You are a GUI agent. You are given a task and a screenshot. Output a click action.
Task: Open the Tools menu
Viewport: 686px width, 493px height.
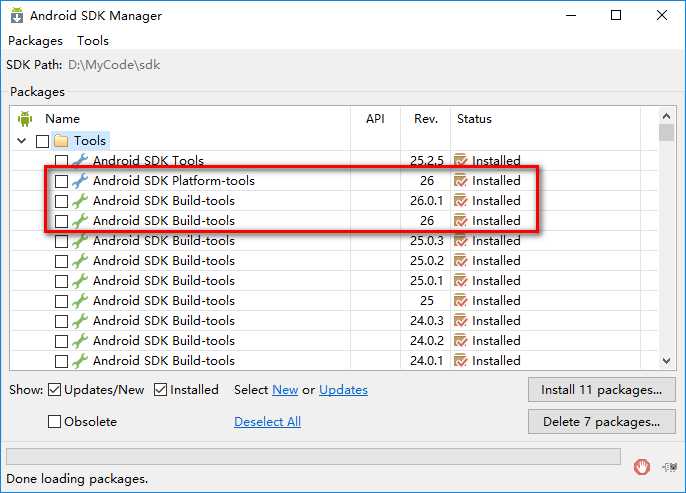point(93,41)
